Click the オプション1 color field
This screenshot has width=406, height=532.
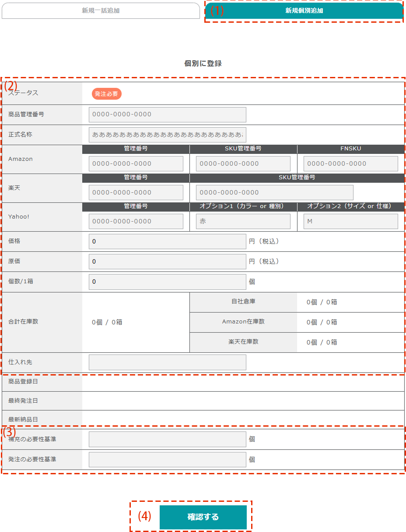tap(243, 221)
